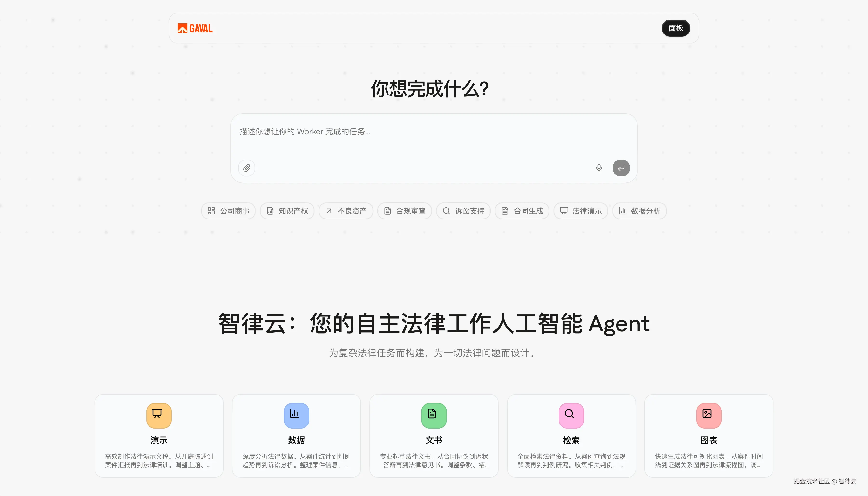Select the 合规审查 chip
Image resolution: width=868 pixels, height=496 pixels.
pyautogui.click(x=405, y=211)
